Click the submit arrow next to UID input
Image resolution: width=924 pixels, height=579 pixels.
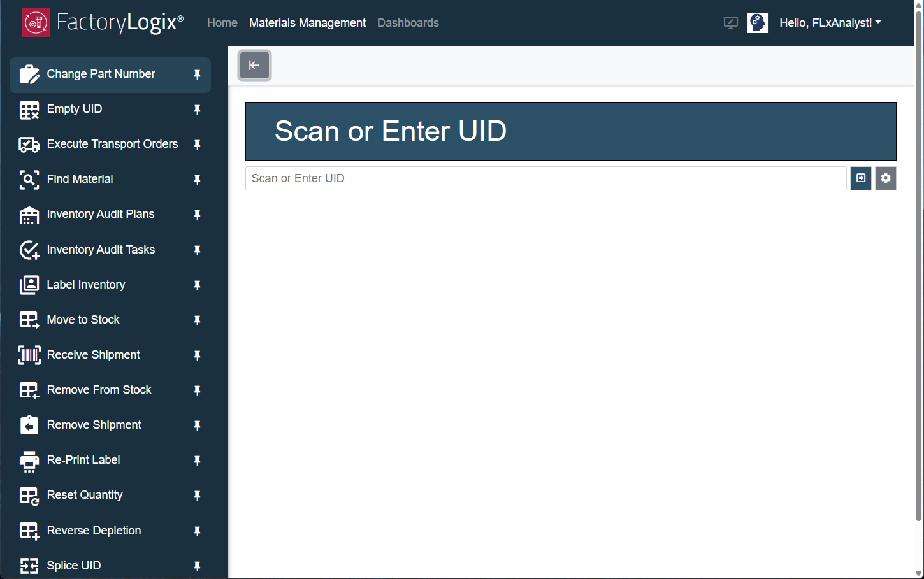coord(861,178)
